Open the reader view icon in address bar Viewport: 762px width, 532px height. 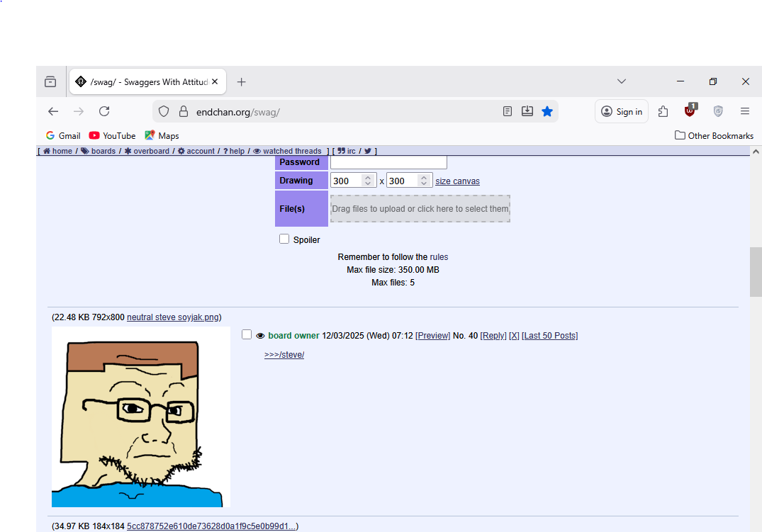coord(508,111)
